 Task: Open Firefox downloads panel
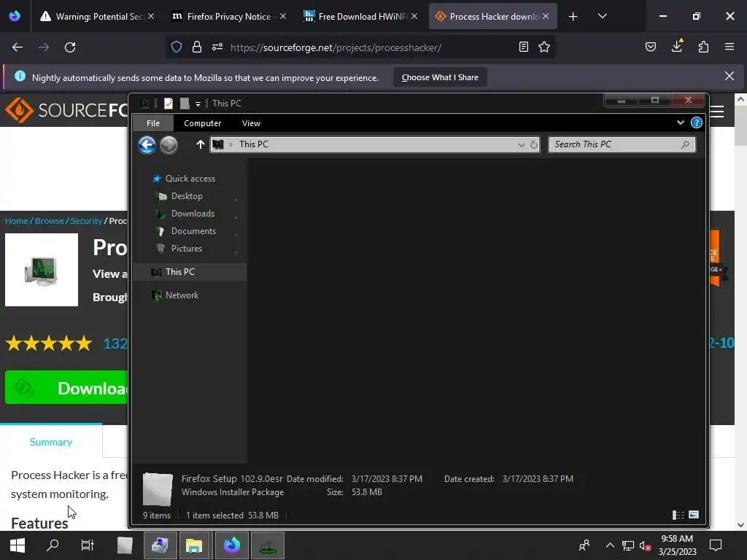coord(677,47)
